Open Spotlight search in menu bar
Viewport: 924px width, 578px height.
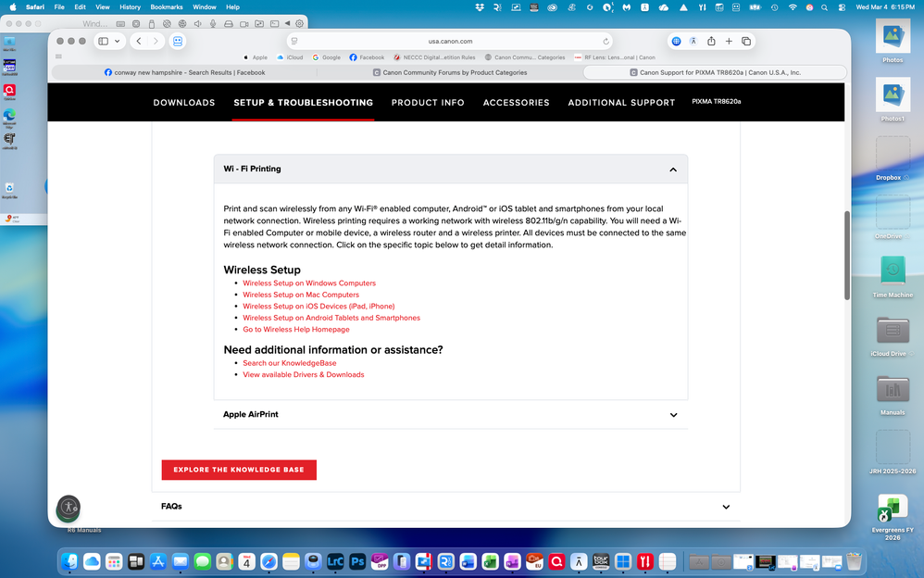824,7
